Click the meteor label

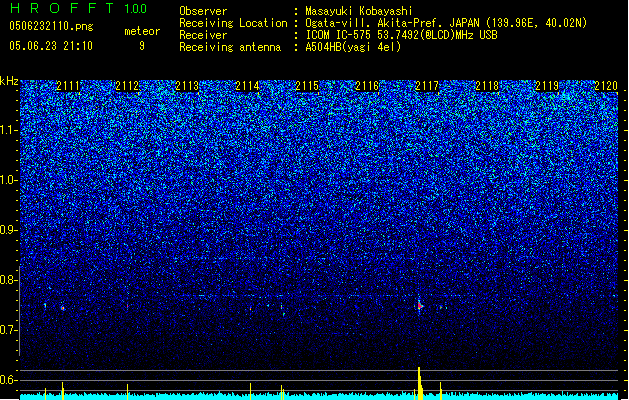pos(142,31)
